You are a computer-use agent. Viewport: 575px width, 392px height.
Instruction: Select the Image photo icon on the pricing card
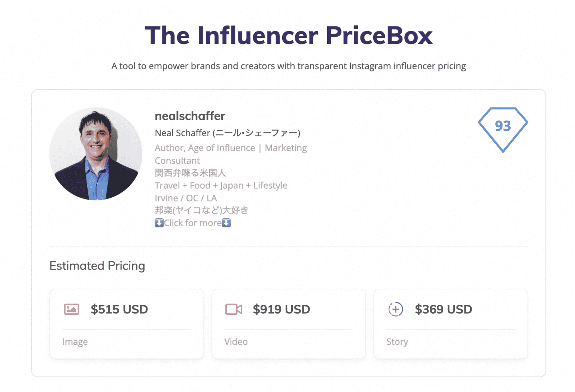tap(72, 309)
